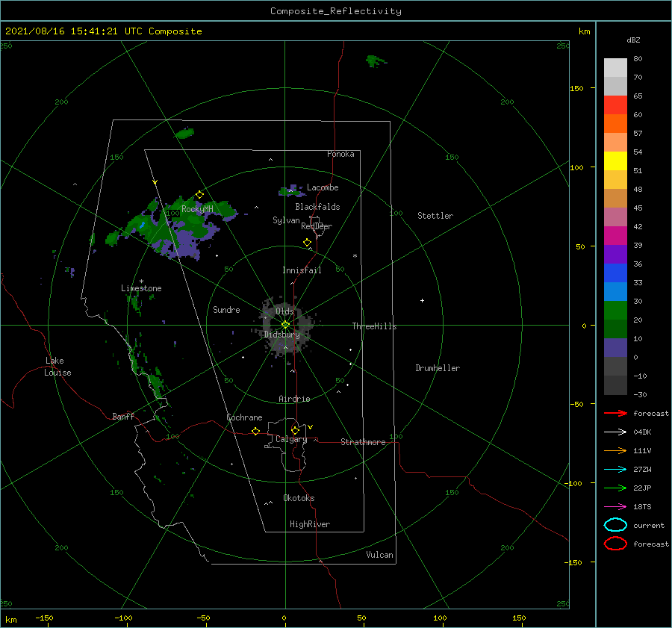This screenshot has width=672, height=628.
Task: Click the Ponoka label
Action: point(340,154)
